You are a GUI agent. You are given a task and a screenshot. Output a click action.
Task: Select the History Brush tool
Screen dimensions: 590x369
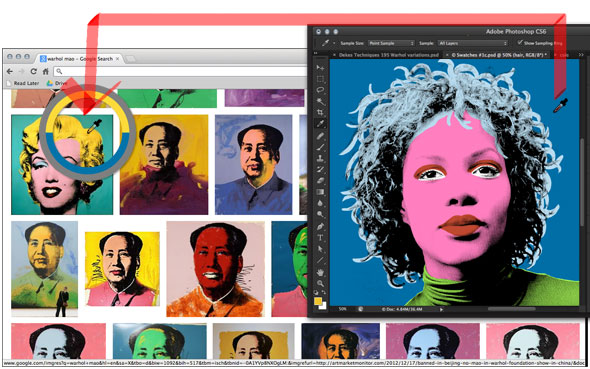tap(320, 169)
